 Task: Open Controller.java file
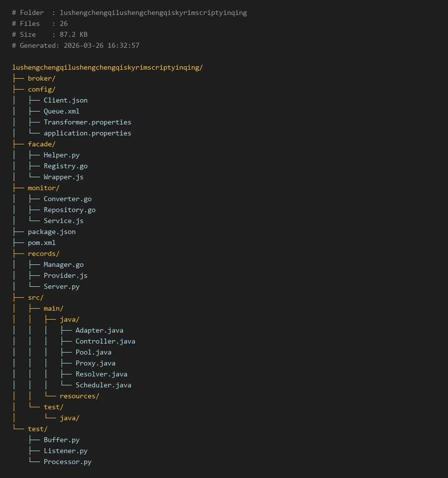coord(105,341)
